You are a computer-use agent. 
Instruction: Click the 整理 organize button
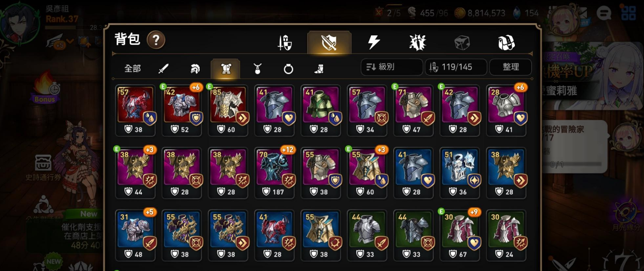click(x=510, y=67)
